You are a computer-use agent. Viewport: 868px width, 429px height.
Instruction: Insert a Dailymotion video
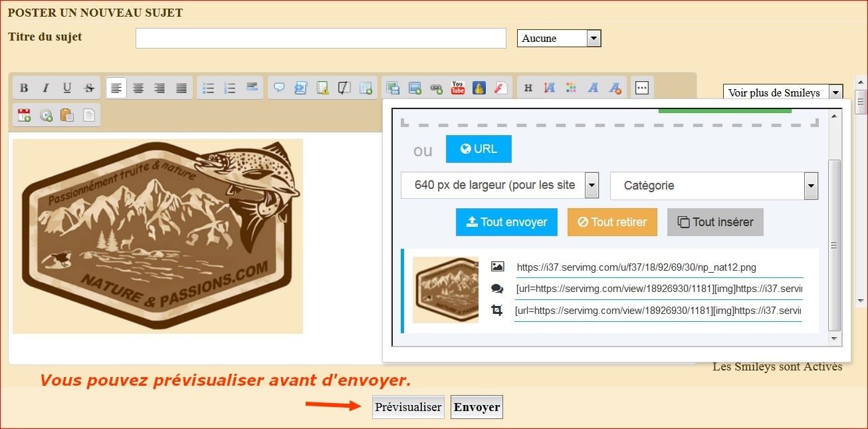479,88
